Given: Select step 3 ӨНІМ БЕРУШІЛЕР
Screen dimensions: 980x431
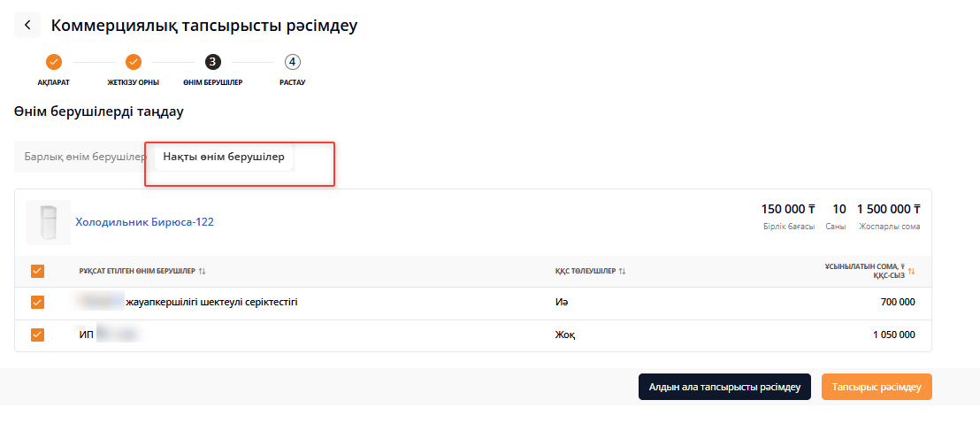Looking at the screenshot, I should [x=213, y=62].
